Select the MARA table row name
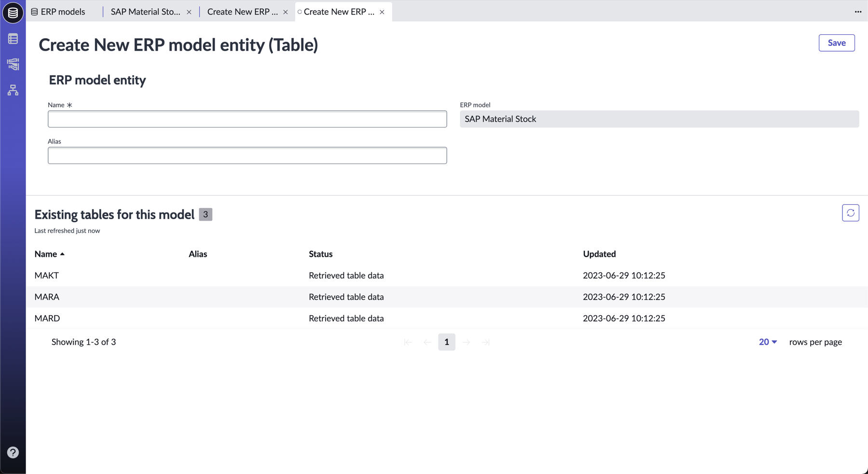Image resolution: width=868 pixels, height=474 pixels. (x=47, y=297)
